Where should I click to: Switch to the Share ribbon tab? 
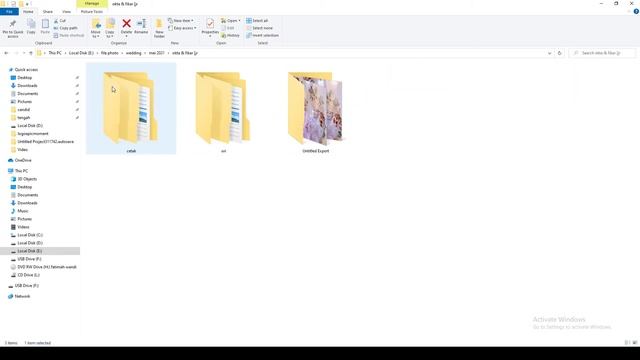48,12
